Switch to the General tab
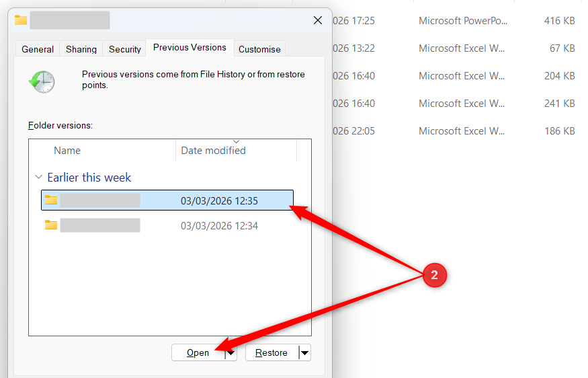This screenshot has width=588, height=378. [38, 49]
